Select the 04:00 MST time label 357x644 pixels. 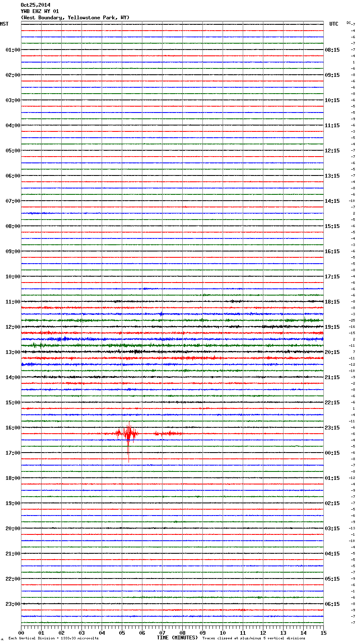coord(13,126)
